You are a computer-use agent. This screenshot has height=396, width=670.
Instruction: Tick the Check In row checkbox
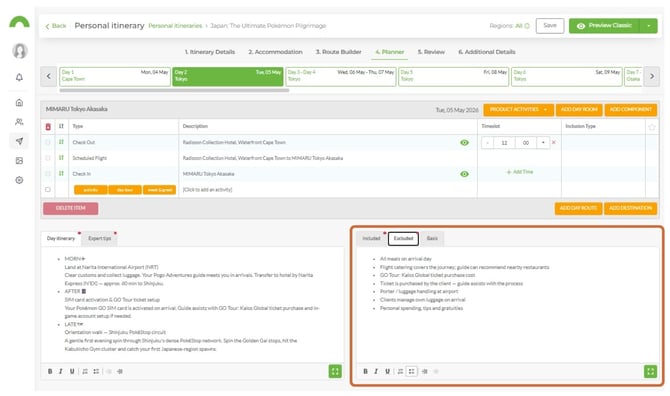tap(48, 173)
